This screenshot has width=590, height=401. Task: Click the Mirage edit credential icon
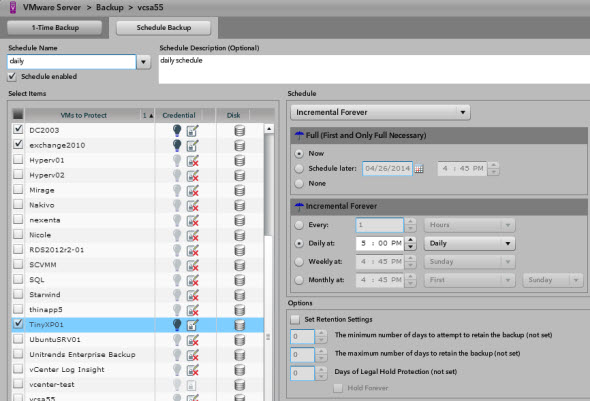click(192, 190)
